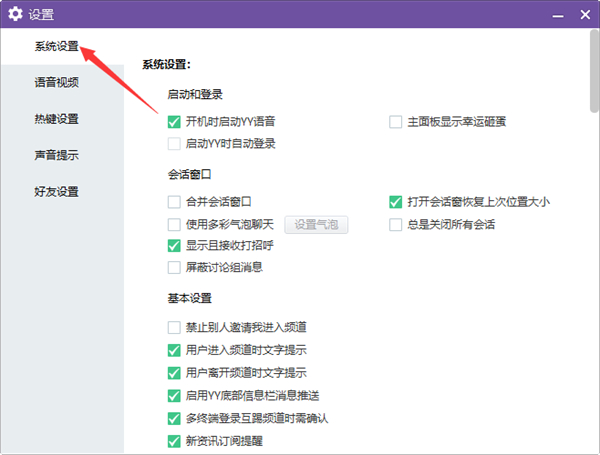Disable 启用YY底部信息栏消息推送 checkbox
This screenshot has width=600, height=455.
coord(174,395)
